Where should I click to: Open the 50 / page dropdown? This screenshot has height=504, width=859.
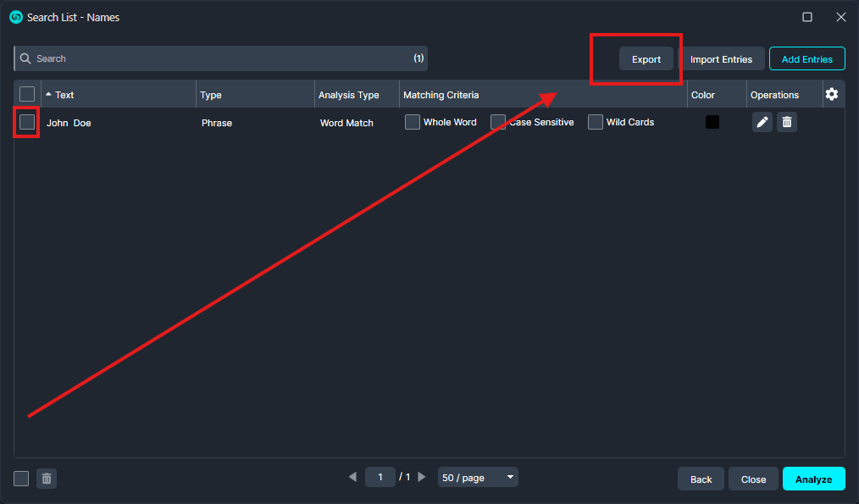click(x=478, y=477)
